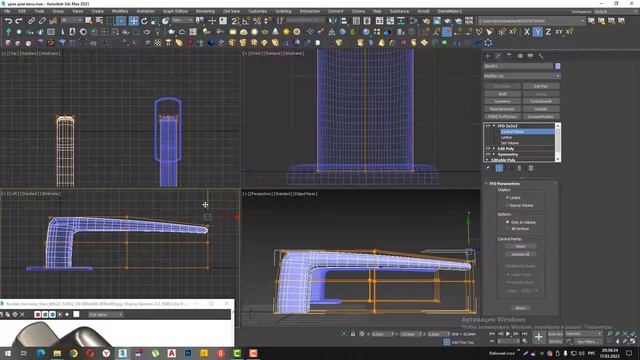
Task: Toggle FFD 3x3x3 modifier eye icon
Action: 488,126
